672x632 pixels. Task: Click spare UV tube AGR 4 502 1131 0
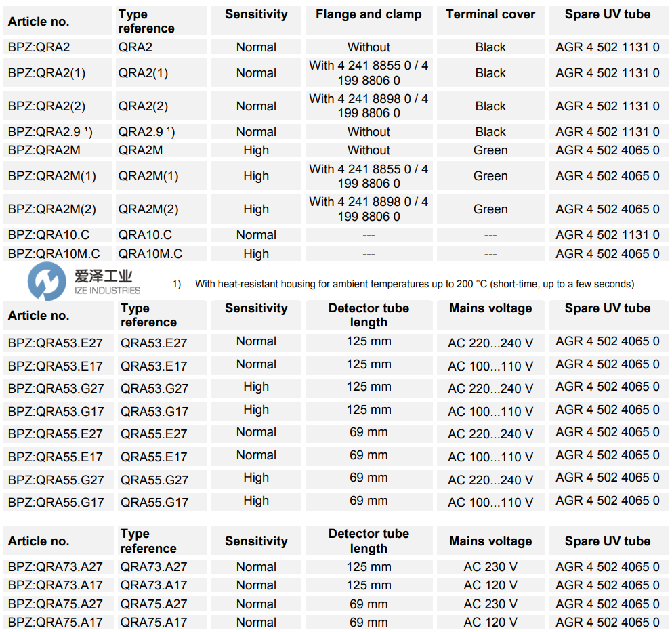[x=608, y=47]
